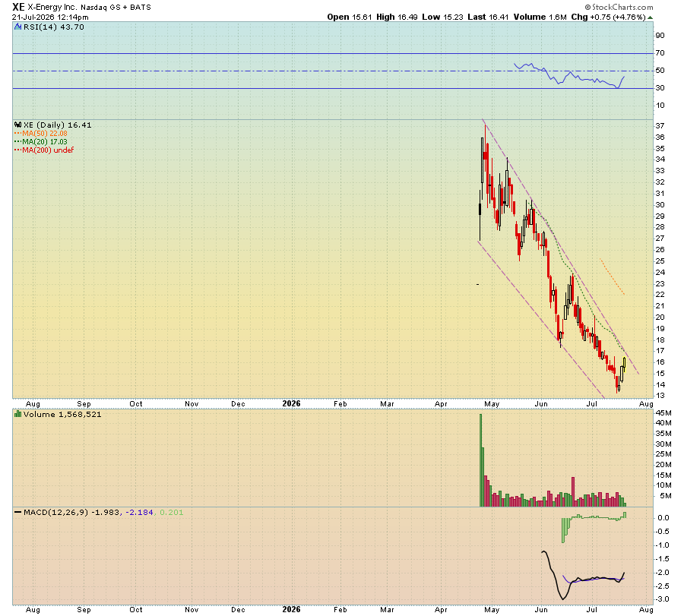Click the Last 16.41 value
Image resolution: width=684 pixels, height=616 pixels.
click(488, 17)
